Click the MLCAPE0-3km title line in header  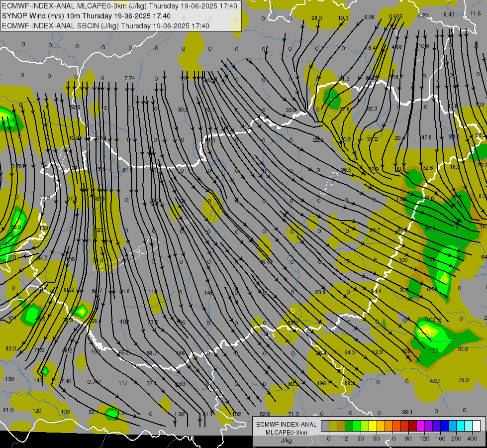(119, 6)
